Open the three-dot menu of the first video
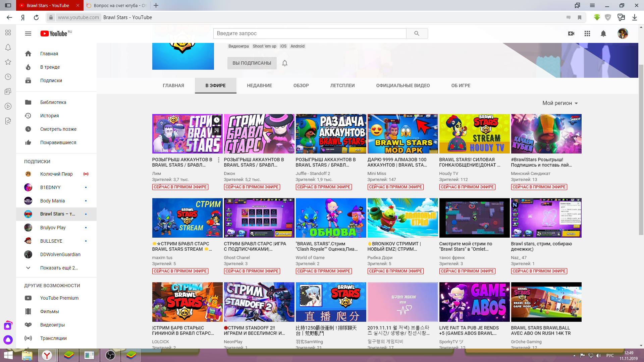 [219, 160]
